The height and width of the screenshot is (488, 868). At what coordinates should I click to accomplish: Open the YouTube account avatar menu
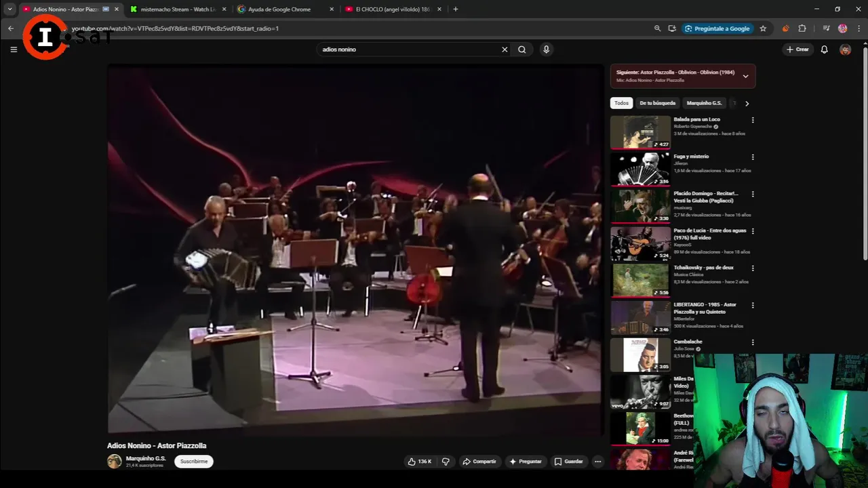pos(845,49)
